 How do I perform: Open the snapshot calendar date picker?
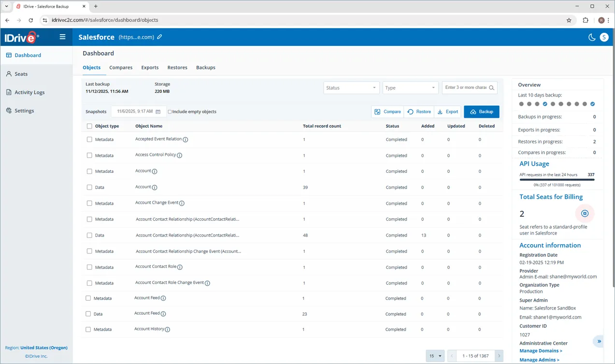pos(158,112)
